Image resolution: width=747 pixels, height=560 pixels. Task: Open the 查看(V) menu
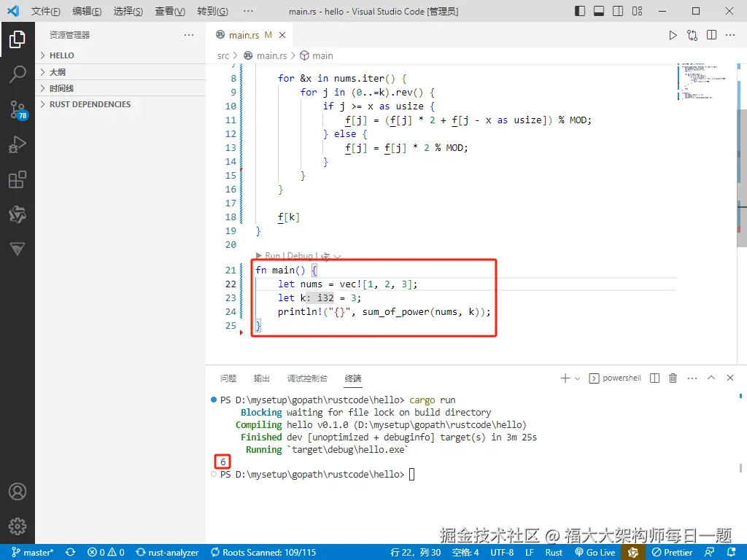[x=169, y=11]
